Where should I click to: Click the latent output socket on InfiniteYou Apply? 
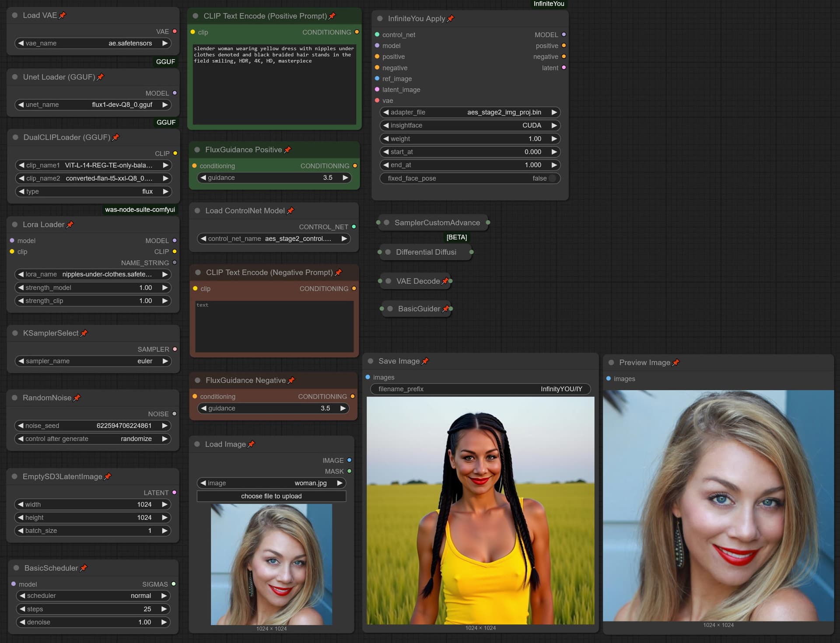point(564,68)
